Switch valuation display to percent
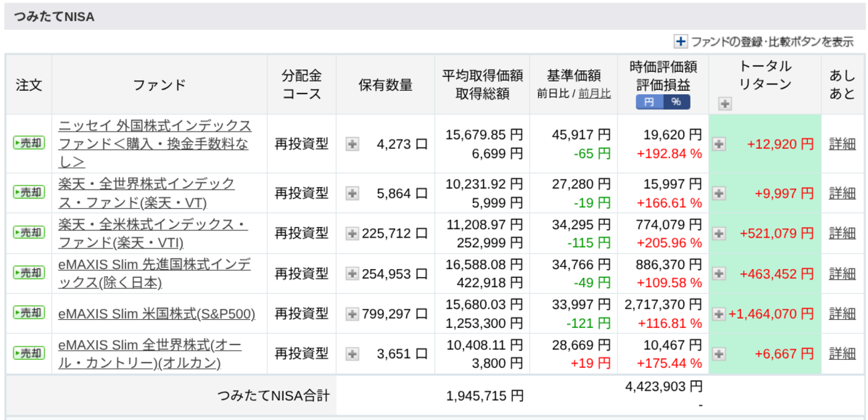 click(x=676, y=101)
